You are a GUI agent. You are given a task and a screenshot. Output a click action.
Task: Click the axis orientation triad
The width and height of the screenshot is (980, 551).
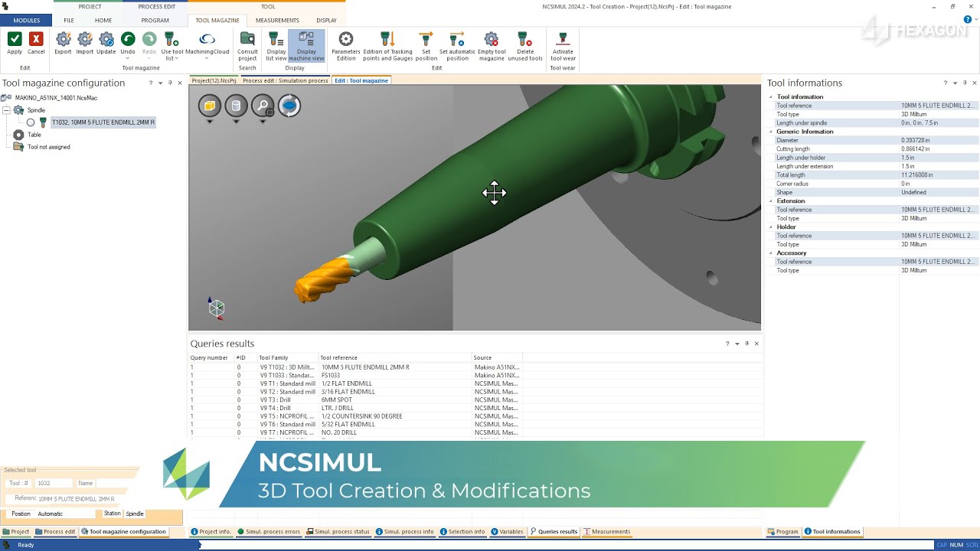217,308
